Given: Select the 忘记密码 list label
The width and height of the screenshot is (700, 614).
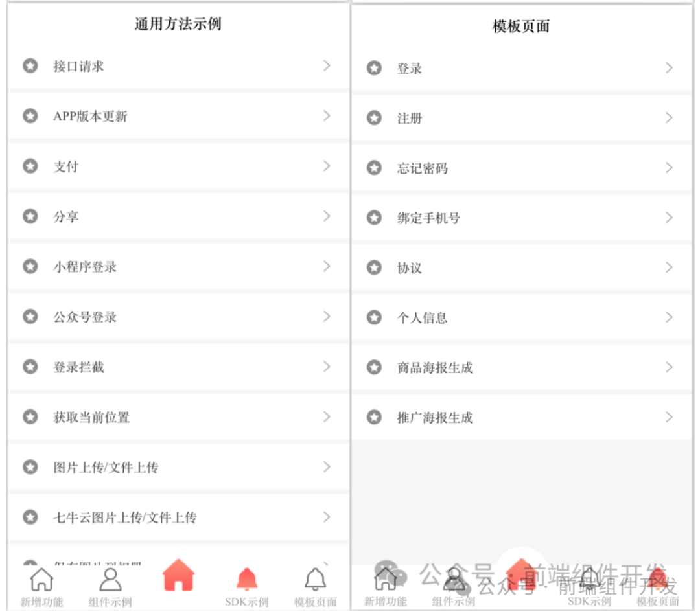Looking at the screenshot, I should [x=423, y=168].
